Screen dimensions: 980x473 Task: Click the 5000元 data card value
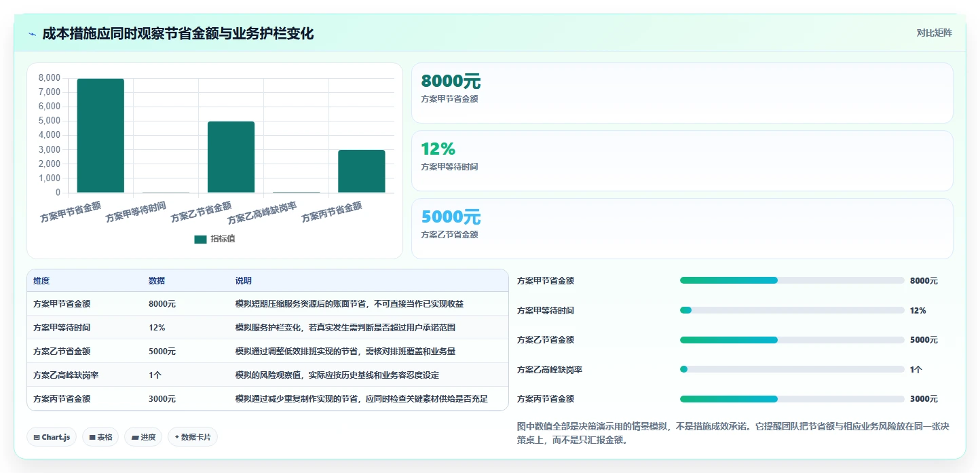tap(451, 217)
